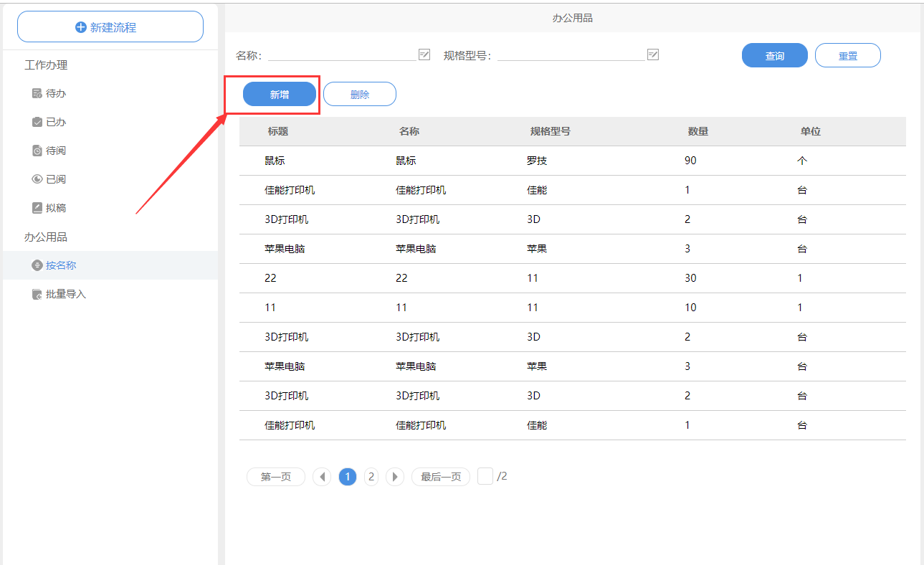Click the 办公用品 page title bar

click(572, 18)
